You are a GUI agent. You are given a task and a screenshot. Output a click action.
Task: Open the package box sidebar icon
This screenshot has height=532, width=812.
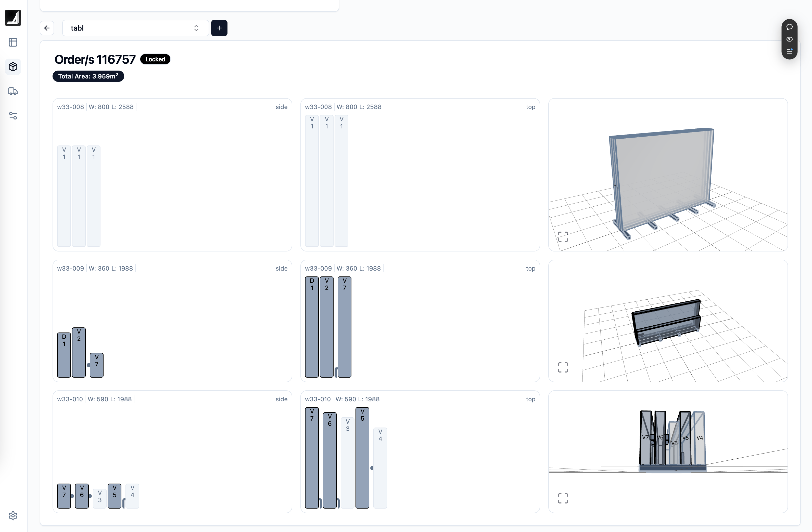(13, 67)
